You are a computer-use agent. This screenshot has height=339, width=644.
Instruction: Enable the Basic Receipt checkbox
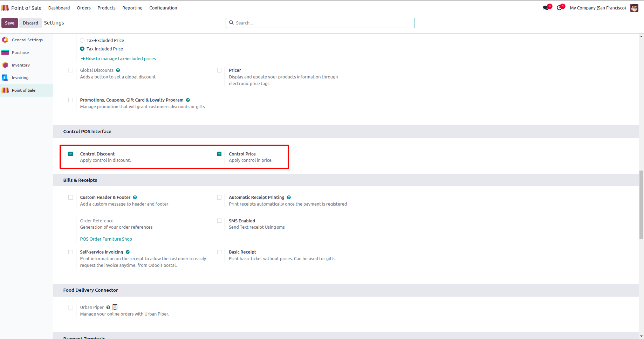point(219,252)
